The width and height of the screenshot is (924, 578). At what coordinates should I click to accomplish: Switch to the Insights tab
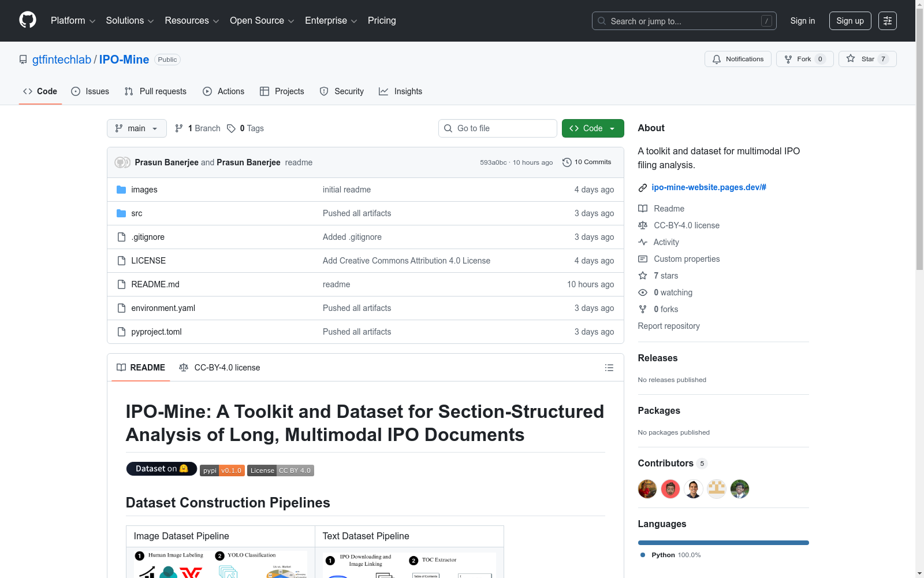coord(401,91)
